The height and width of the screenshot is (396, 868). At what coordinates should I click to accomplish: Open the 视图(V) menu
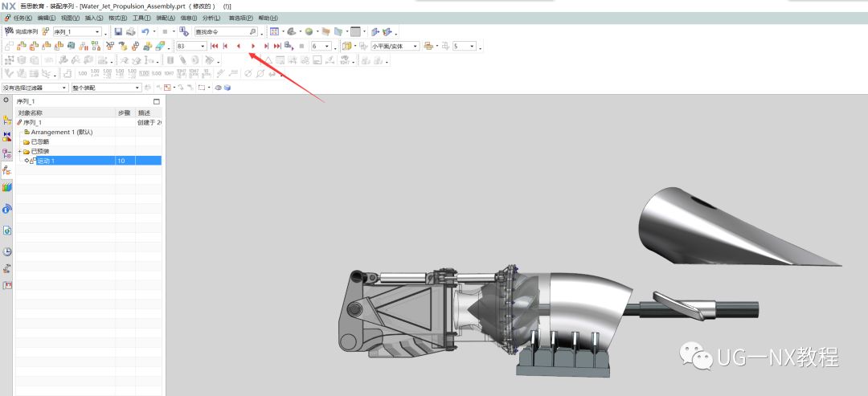pos(70,18)
